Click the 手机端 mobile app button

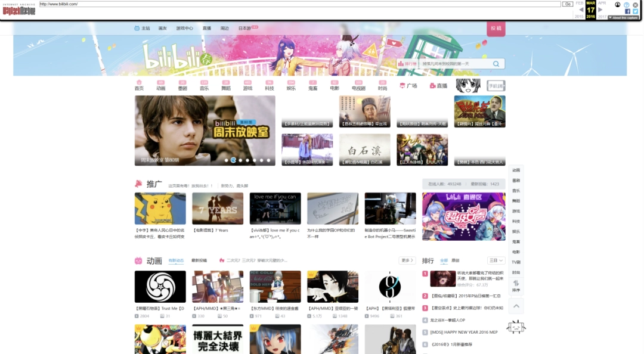pos(496,86)
